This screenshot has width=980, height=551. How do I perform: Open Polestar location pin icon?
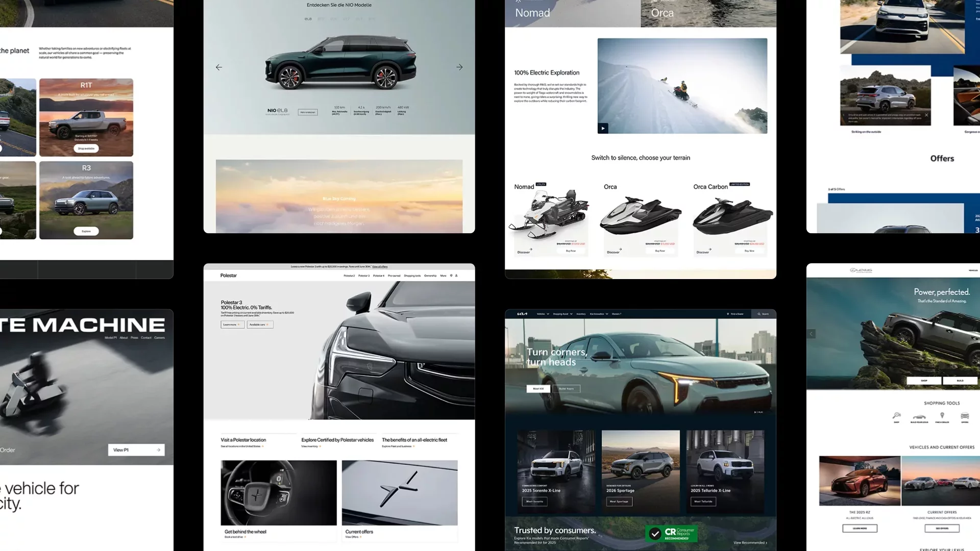tap(451, 275)
